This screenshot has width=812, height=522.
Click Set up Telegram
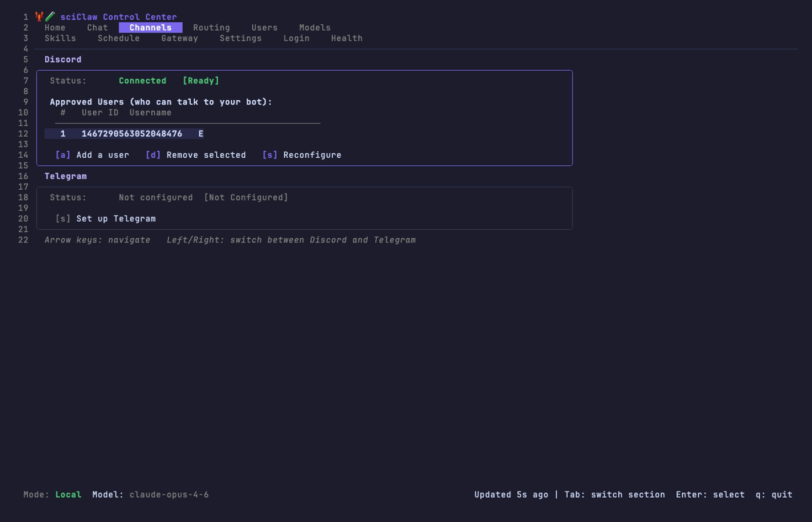[105, 219]
